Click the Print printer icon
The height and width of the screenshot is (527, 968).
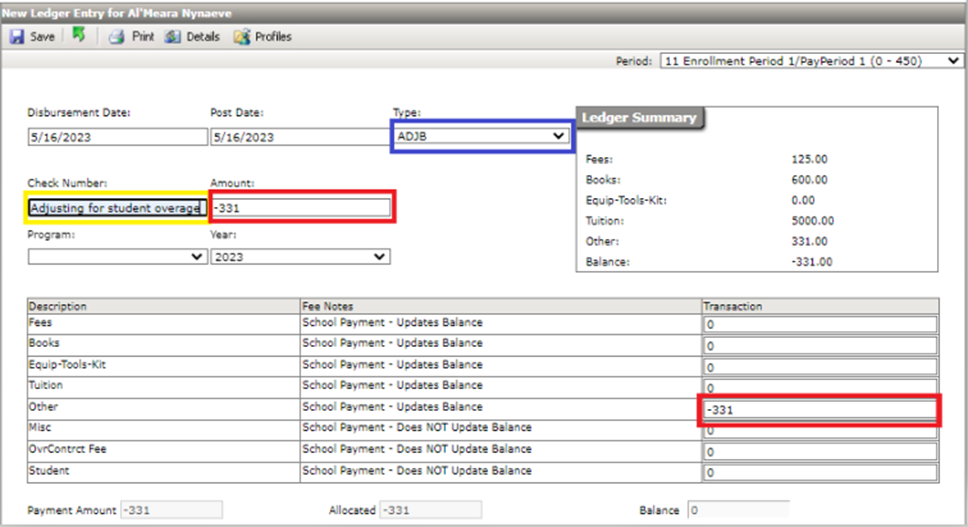[116, 37]
